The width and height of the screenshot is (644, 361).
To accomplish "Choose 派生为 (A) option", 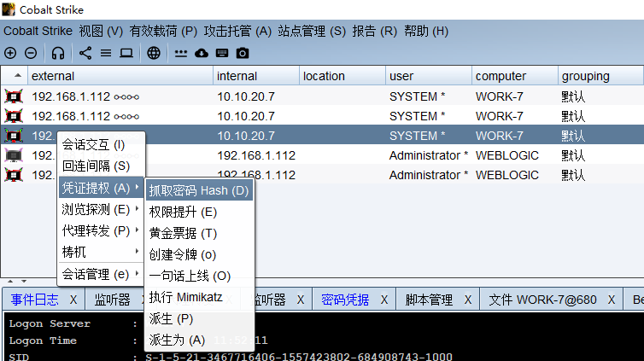I will (x=199, y=340).
